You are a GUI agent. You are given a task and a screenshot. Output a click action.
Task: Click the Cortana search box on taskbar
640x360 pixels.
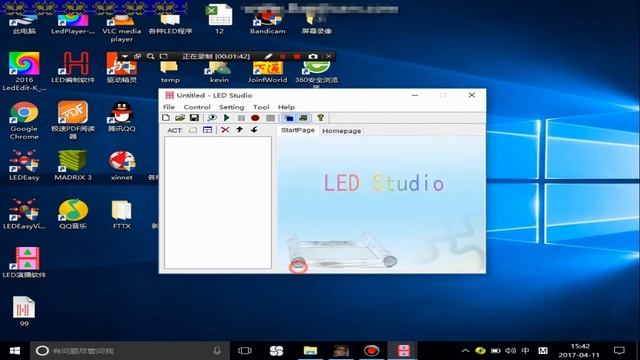tap(130, 351)
